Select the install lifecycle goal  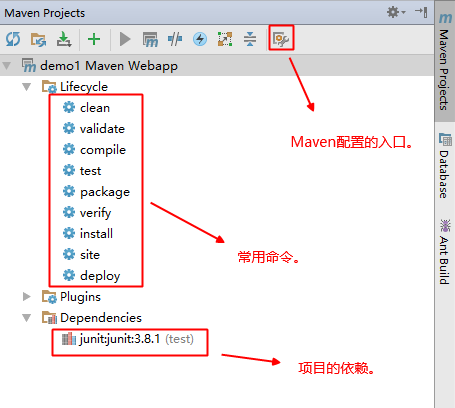coord(88,233)
